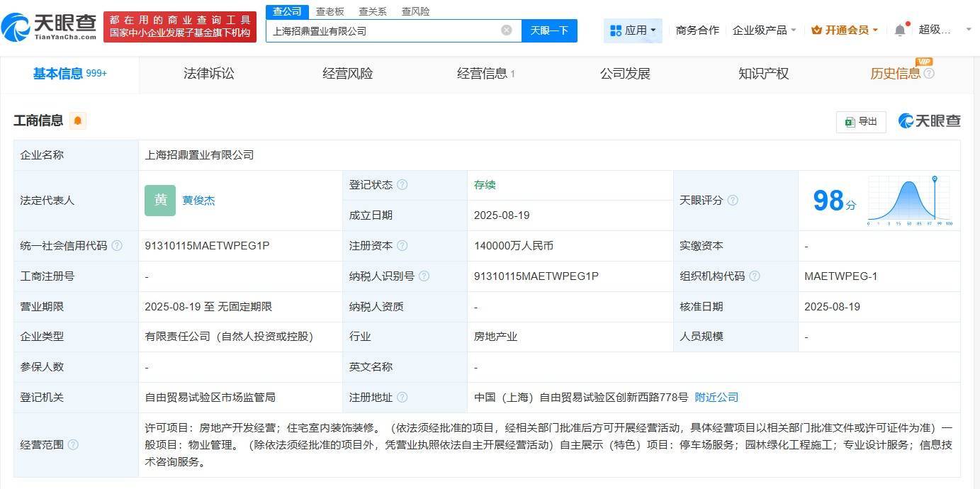This screenshot has height=489, width=980.
Task: Switch to the 查公司 search tab
Action: tap(287, 11)
